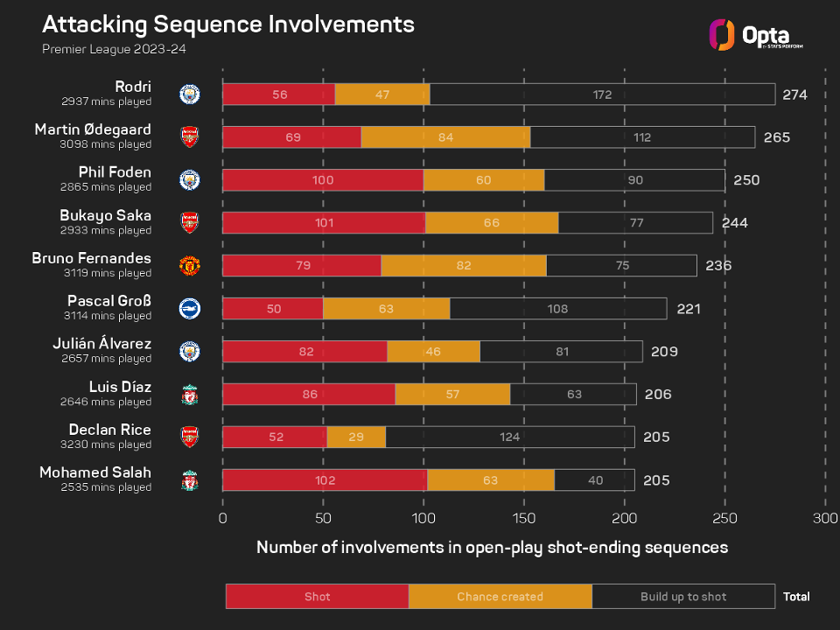This screenshot has width=840, height=630.
Task: Click Declan Rice's build-up segment showing 124
Action: click(x=509, y=437)
